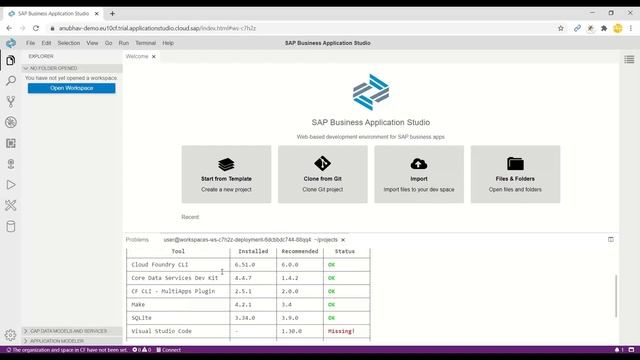Viewport: 640px width, 360px height.
Task: Collapse the No Folder Opened section
Action: coord(72,68)
